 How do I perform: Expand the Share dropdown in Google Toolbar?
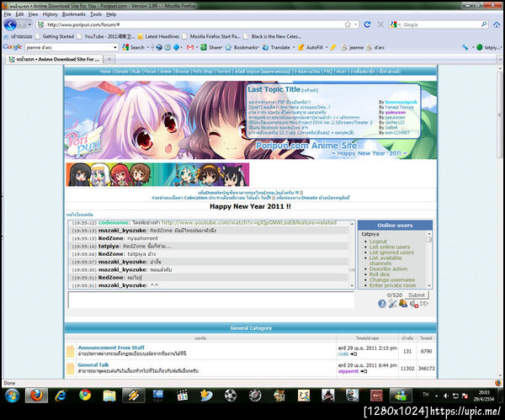coord(221,47)
